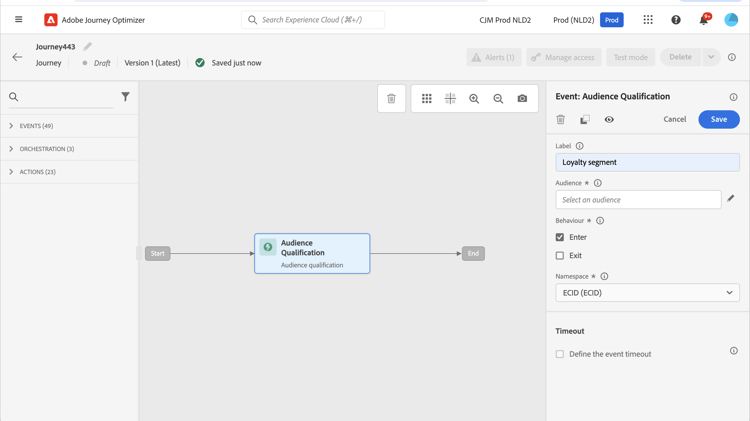
Task: Enable Define the event timeout checkbox
Action: pyautogui.click(x=560, y=354)
